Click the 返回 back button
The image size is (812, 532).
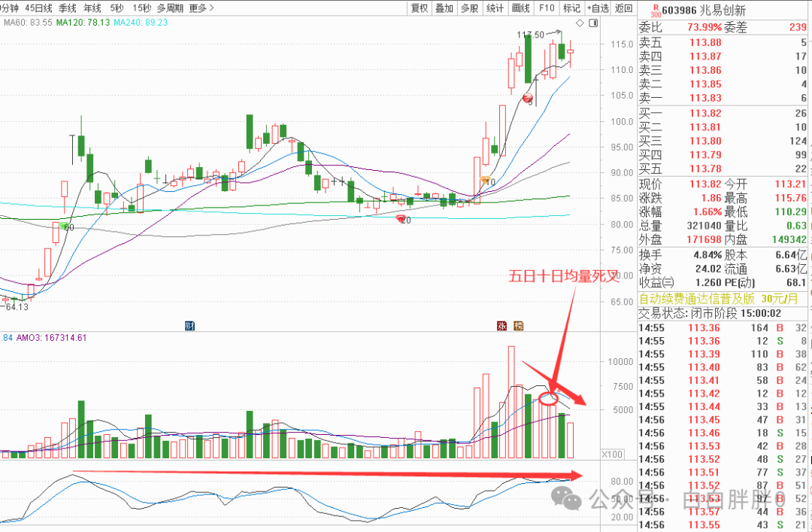(x=623, y=8)
